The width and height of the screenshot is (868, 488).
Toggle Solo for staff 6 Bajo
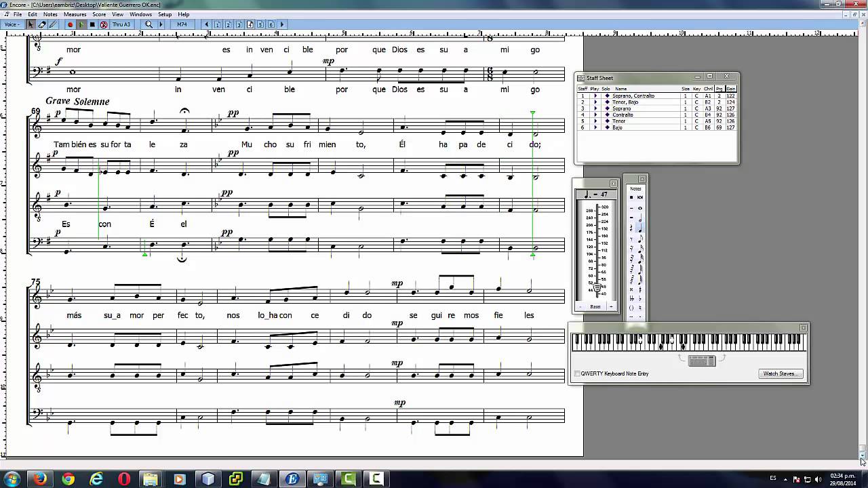(608, 127)
